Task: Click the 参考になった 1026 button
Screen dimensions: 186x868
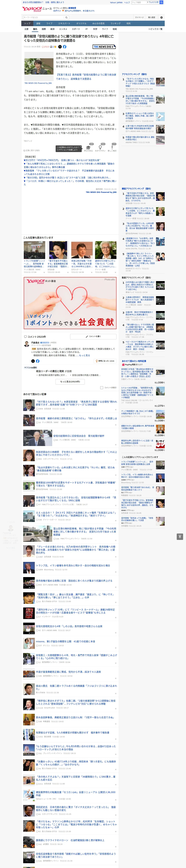Action: coord(105,361)
